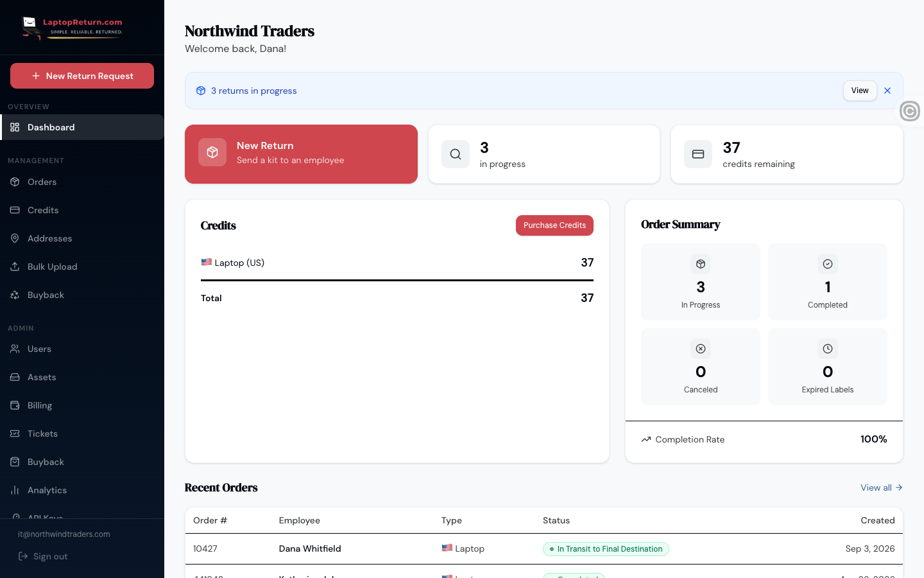924x578 pixels.
Task: Click the box icon in In Progress tile
Action: coord(701,264)
